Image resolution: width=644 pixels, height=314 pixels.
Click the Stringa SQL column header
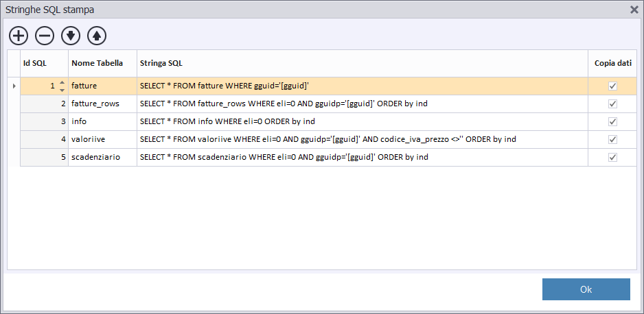click(x=363, y=64)
